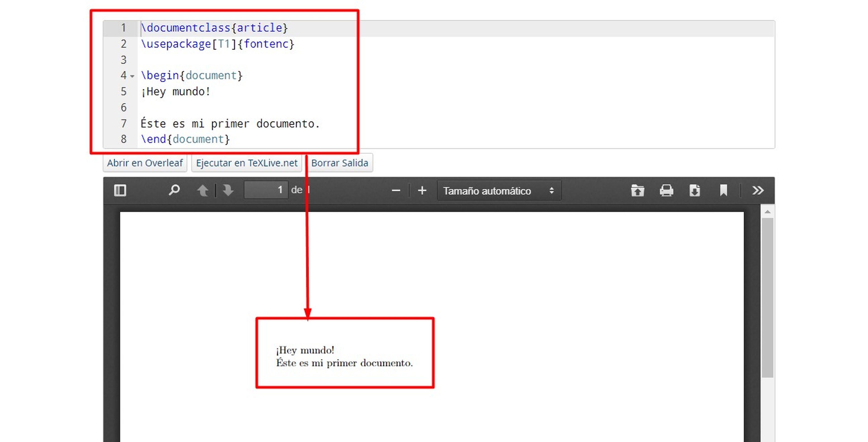Click the zoom in plus icon
The height and width of the screenshot is (442, 868).
point(422,191)
